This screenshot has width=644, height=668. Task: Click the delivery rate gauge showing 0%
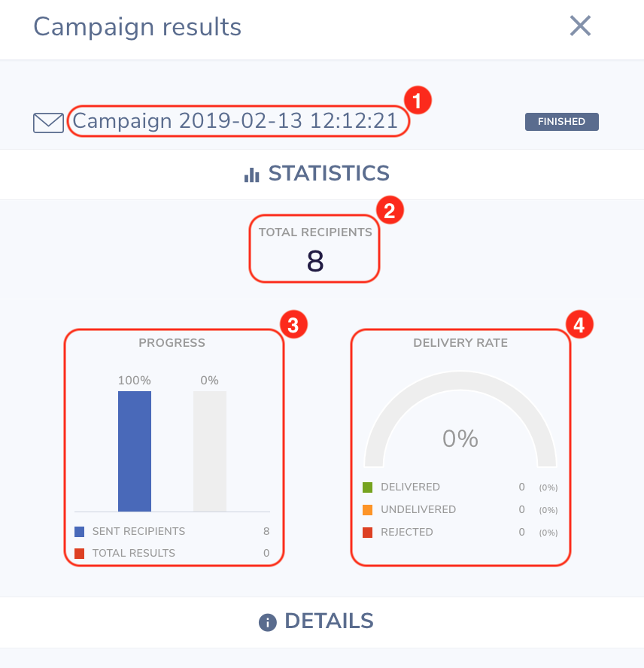[460, 420]
